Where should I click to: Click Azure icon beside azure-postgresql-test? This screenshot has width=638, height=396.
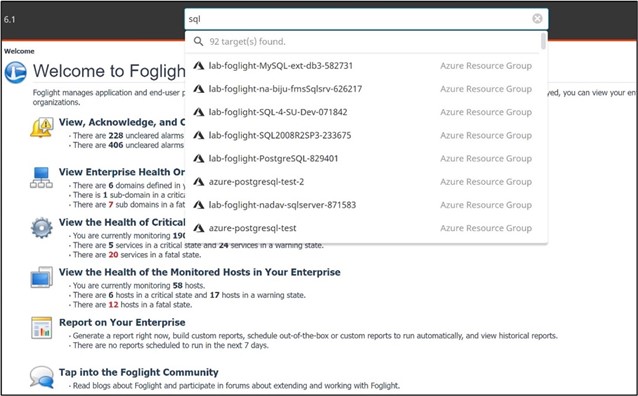pos(199,228)
